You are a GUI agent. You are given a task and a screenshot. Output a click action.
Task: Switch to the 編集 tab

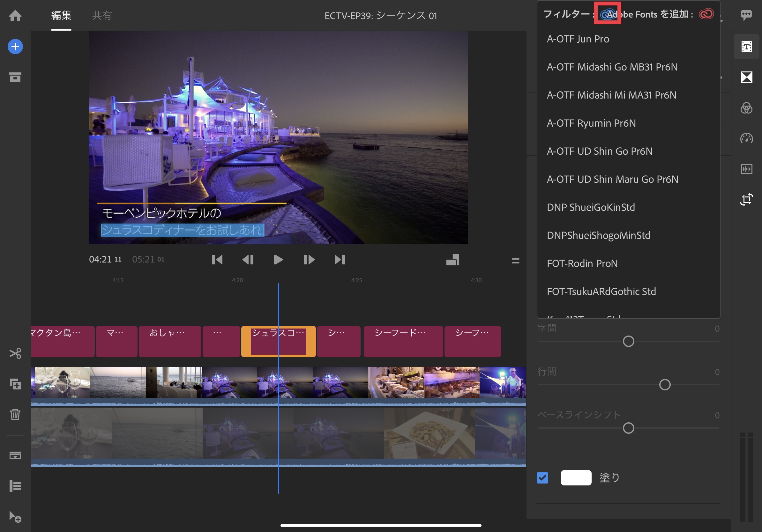[61, 15]
